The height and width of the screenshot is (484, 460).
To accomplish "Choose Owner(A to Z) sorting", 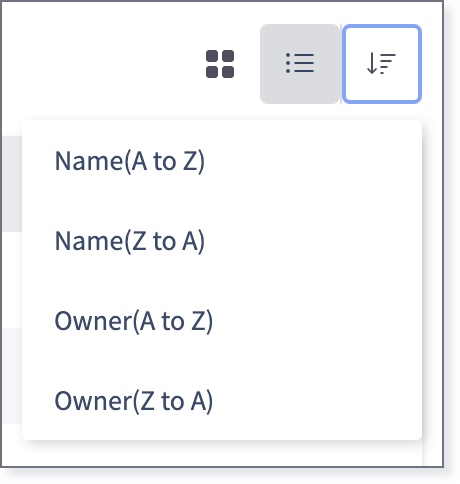I will point(222,321).
